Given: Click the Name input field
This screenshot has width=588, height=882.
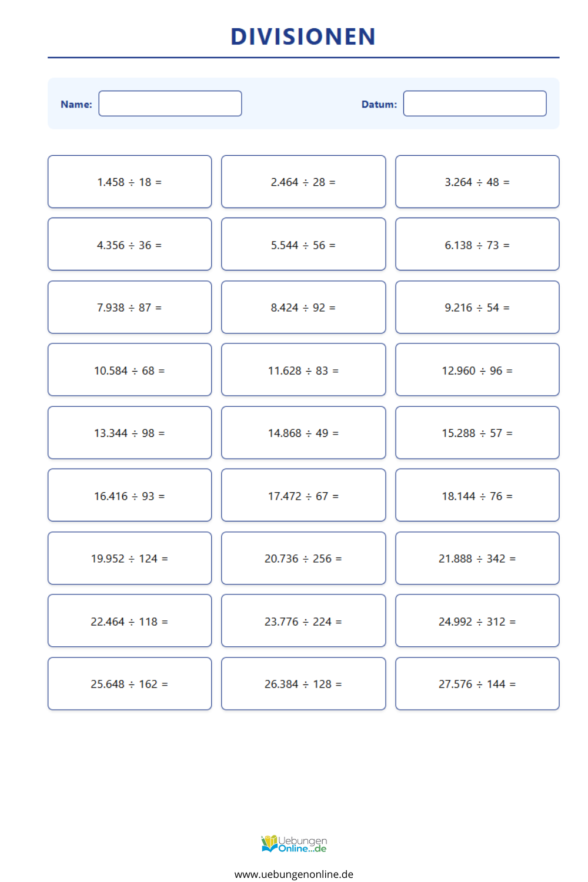Looking at the screenshot, I should coord(170,103).
